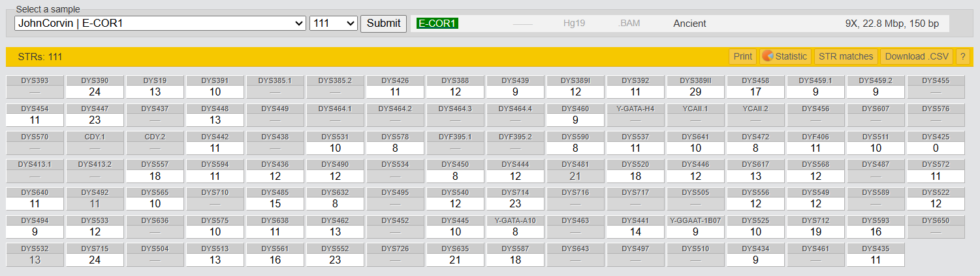Image resolution: width=980 pixels, height=276 pixels.
Task: Select the DYS455 marker cell
Action: pos(936,87)
